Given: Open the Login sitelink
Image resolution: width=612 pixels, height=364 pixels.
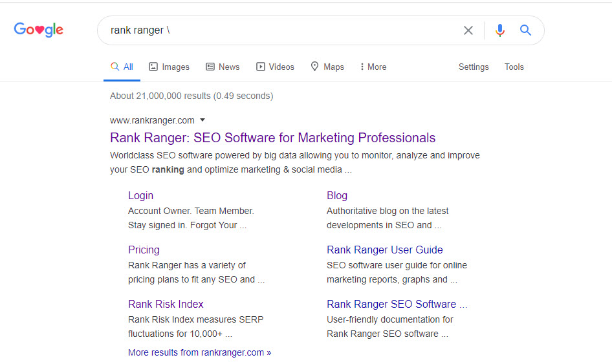Looking at the screenshot, I should coord(140,195).
